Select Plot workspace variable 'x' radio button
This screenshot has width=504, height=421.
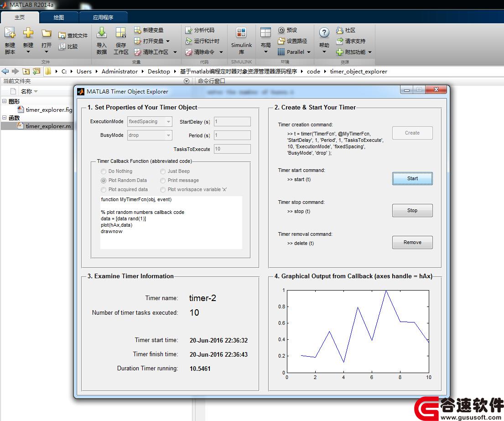point(163,190)
